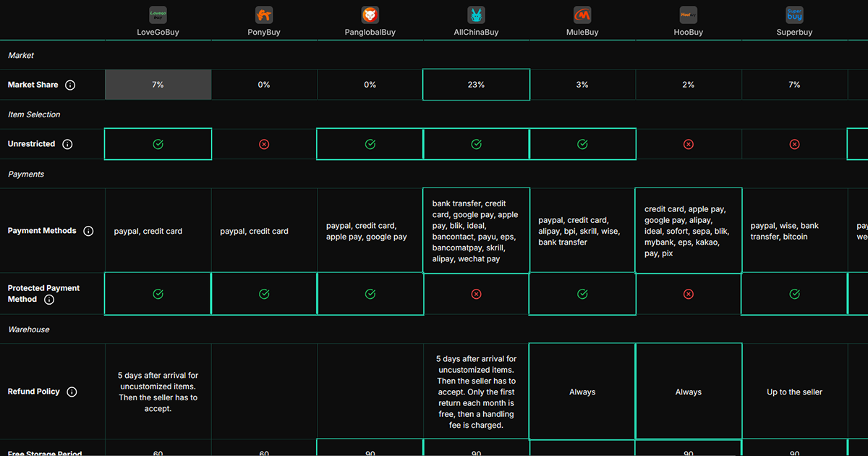868x456 pixels.
Task: Click LoveGoBuy Unrestricted green checkmark
Action: click(158, 145)
